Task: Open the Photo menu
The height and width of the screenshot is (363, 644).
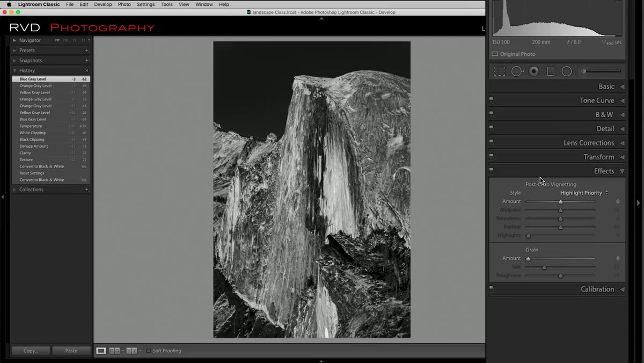Action: tap(124, 4)
